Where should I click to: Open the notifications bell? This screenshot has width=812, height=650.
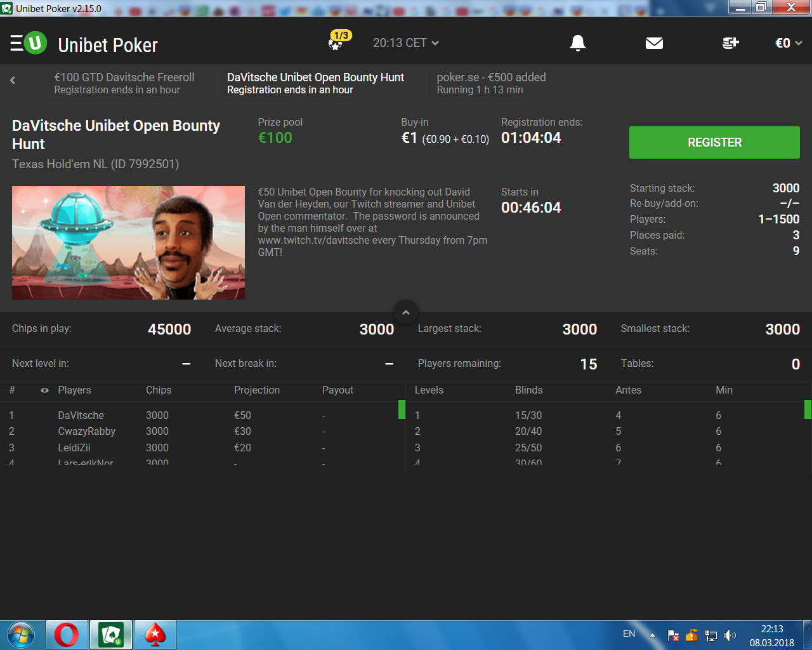(578, 43)
